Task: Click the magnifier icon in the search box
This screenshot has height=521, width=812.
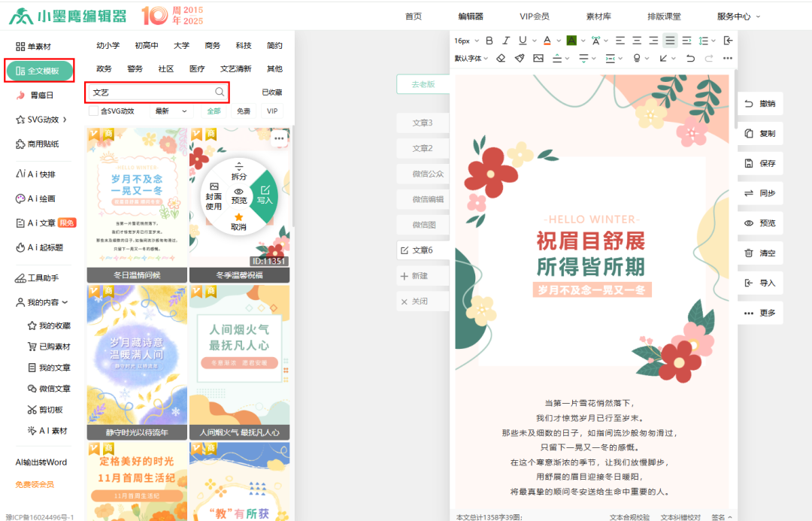Action: click(x=220, y=92)
